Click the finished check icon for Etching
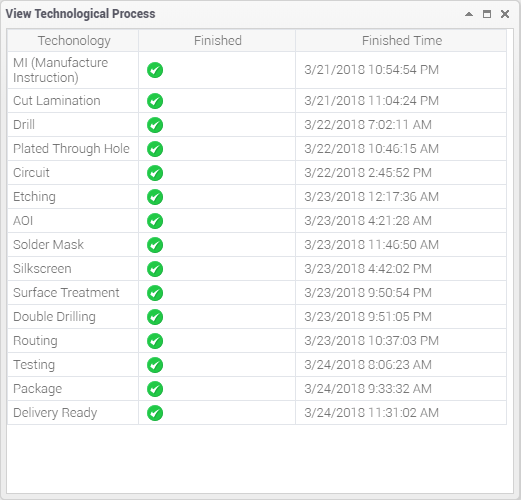The image size is (521, 500). (155, 197)
